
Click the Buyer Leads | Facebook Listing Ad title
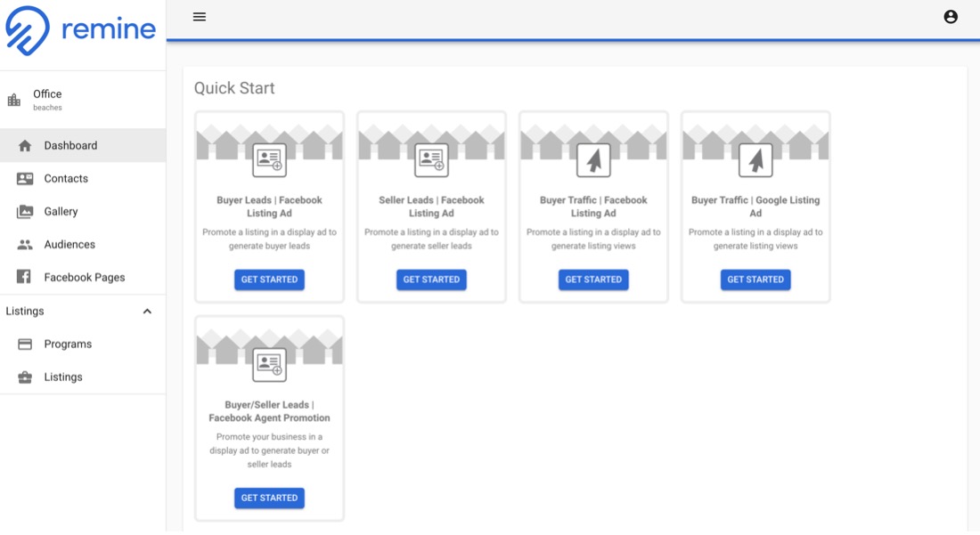pyautogui.click(x=269, y=207)
